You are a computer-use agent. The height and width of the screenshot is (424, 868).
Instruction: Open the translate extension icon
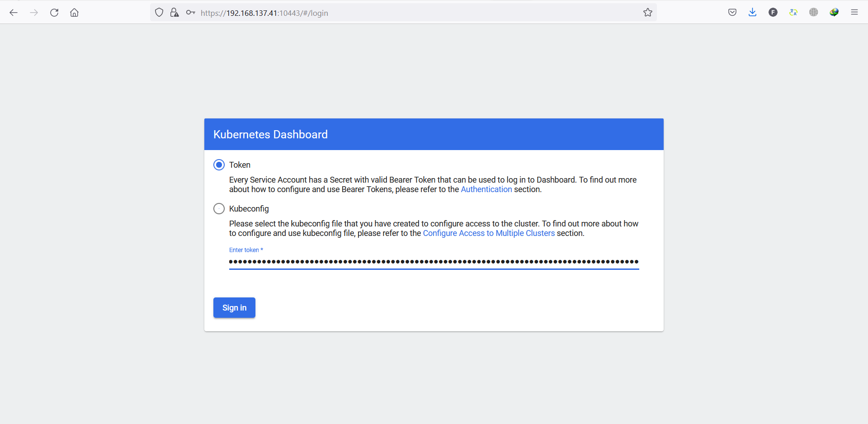click(793, 13)
